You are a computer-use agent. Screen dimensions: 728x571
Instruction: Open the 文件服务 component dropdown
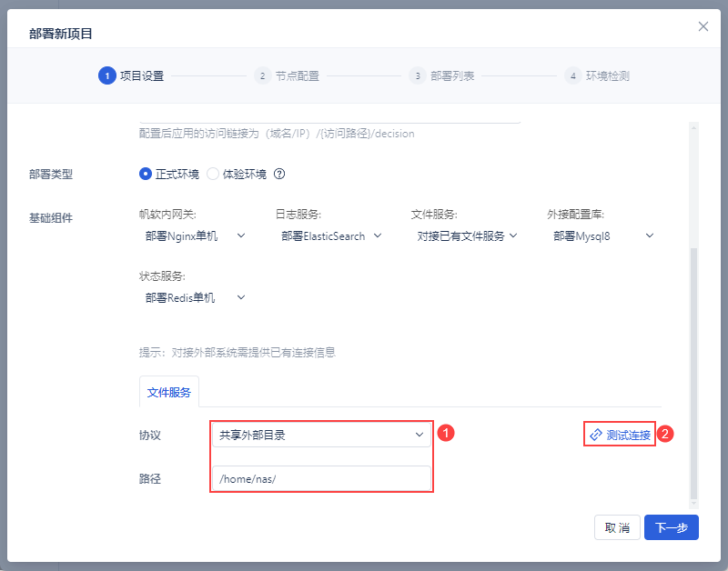467,235
